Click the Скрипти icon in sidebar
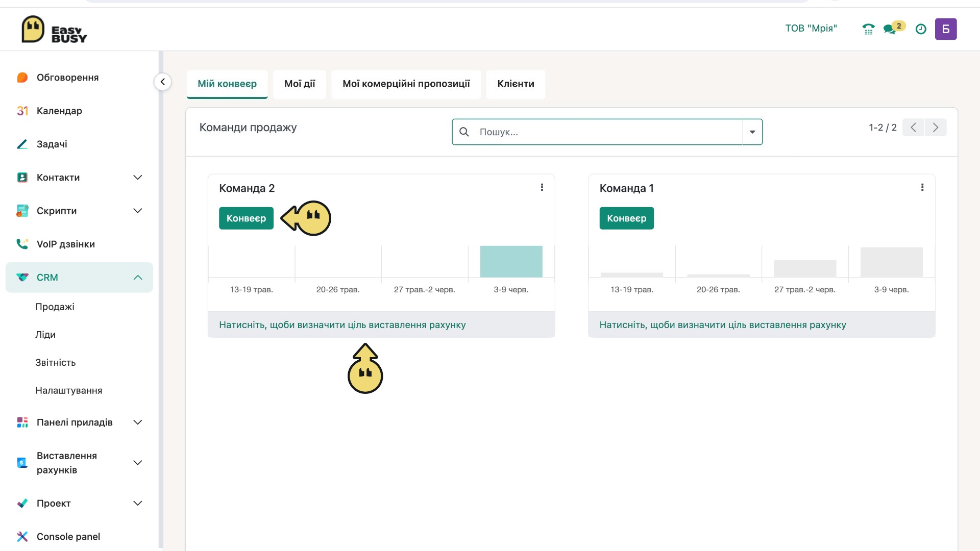The width and height of the screenshot is (980, 551). (22, 211)
